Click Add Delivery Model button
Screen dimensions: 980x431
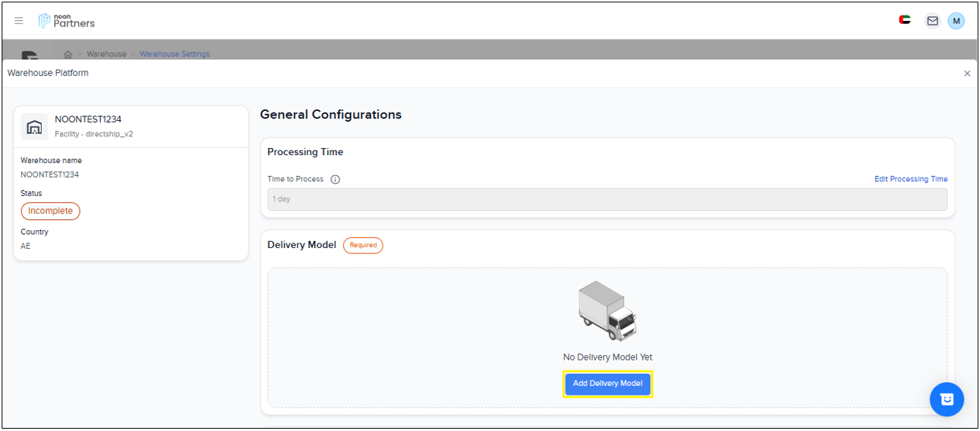(x=608, y=384)
